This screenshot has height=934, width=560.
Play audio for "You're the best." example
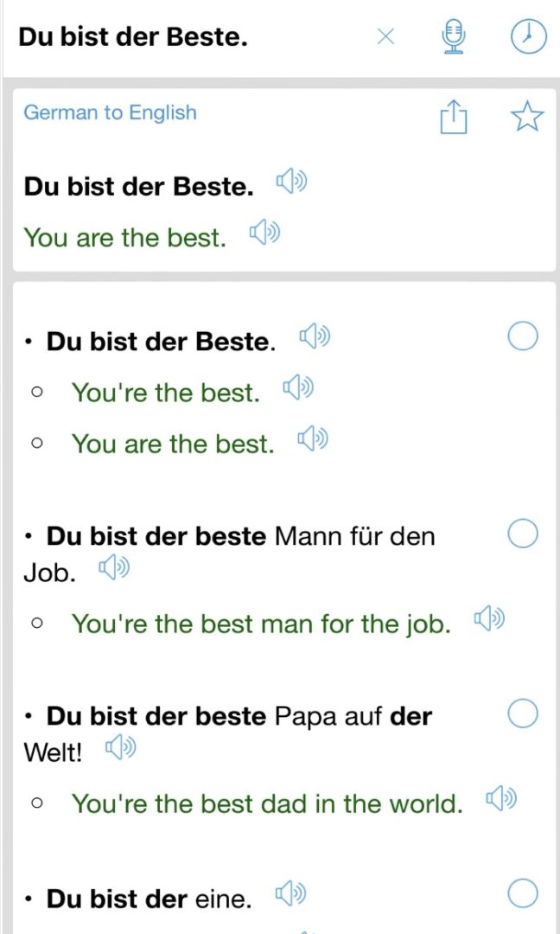[297, 388]
